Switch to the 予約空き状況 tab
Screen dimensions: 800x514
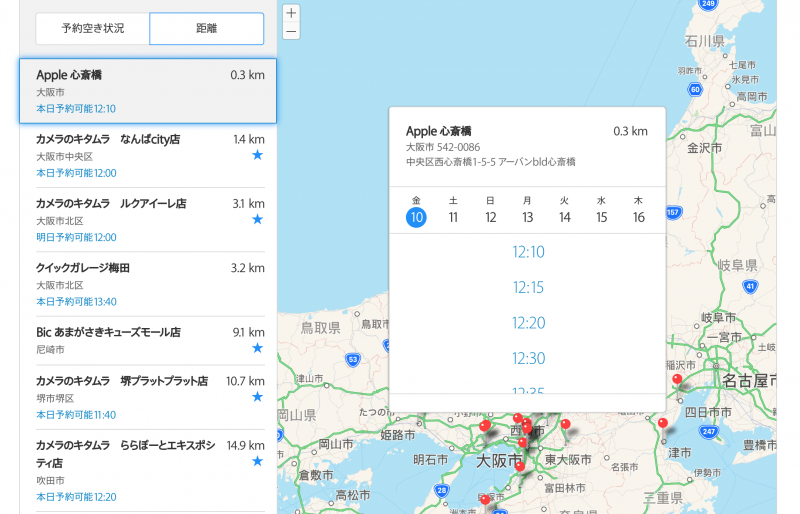(x=93, y=28)
